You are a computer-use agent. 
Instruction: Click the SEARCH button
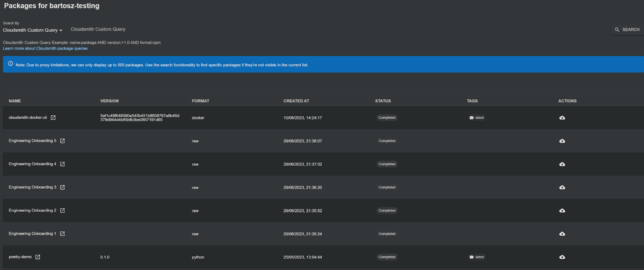point(627,29)
